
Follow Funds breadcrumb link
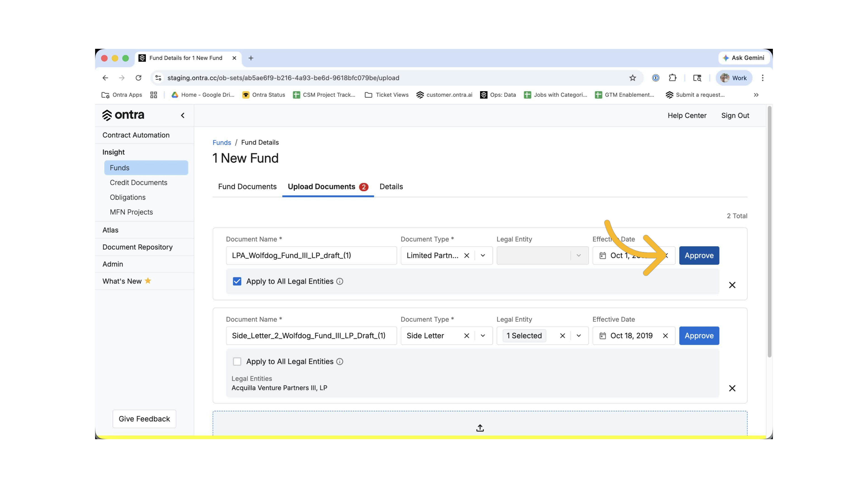(x=221, y=143)
